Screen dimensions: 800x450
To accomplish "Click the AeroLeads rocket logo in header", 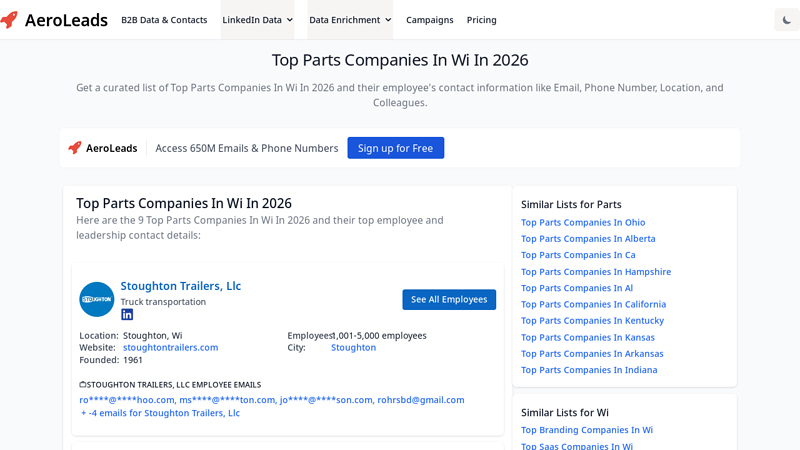I will (9, 20).
